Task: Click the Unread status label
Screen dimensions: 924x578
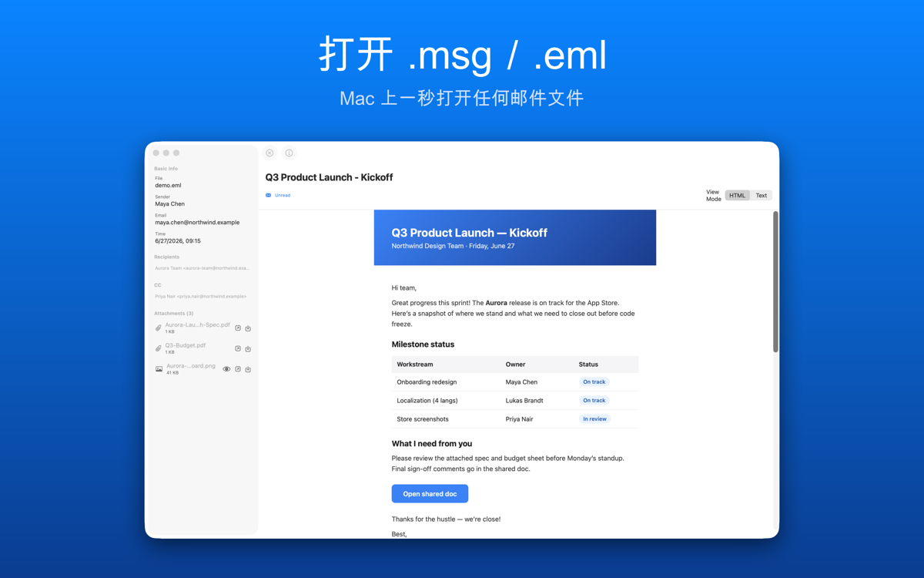Action: pyautogui.click(x=283, y=195)
